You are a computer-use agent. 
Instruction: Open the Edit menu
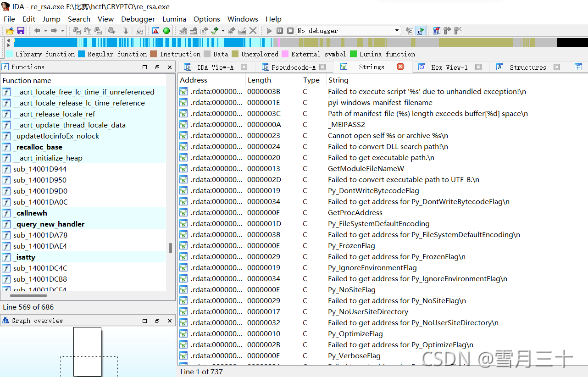28,19
